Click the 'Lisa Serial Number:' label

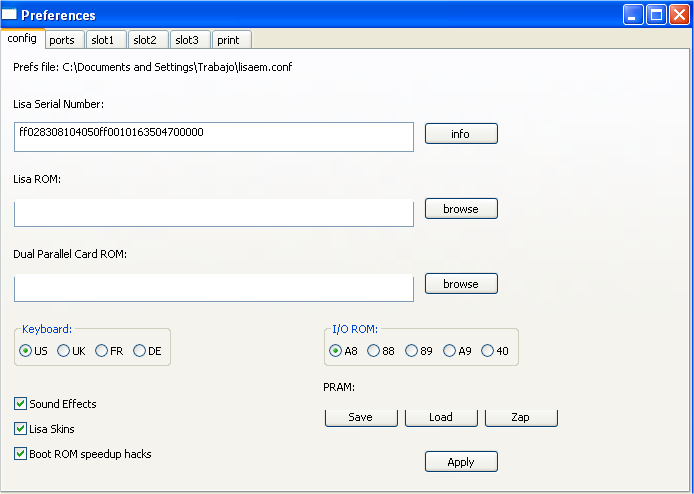click(x=58, y=104)
